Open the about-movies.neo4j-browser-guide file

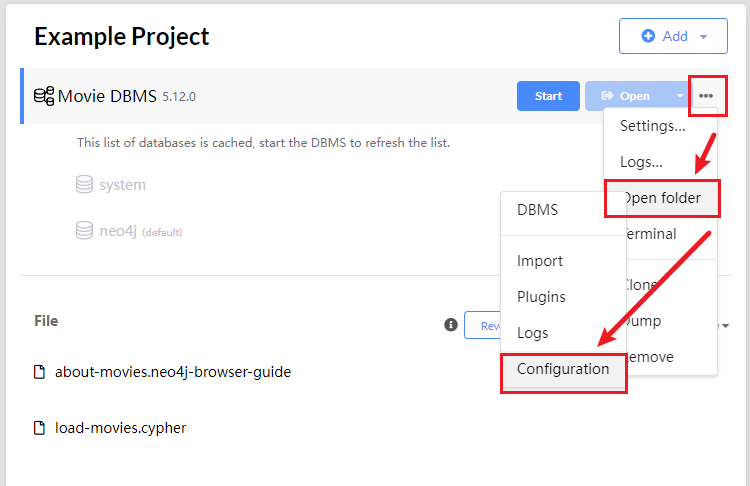coord(173,372)
